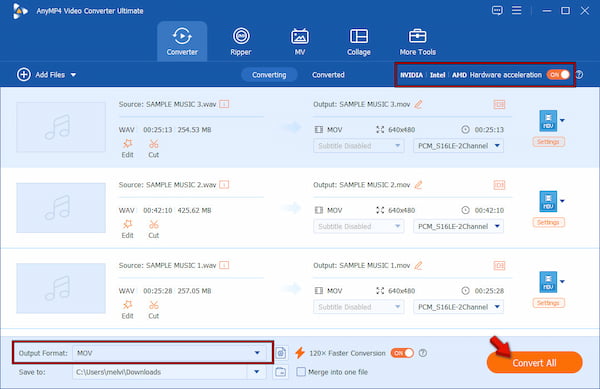The width and height of the screenshot is (600, 389).
Task: Click duration 00:42:10 of output SAMPLE MUSIC 2
Action: tap(489, 210)
